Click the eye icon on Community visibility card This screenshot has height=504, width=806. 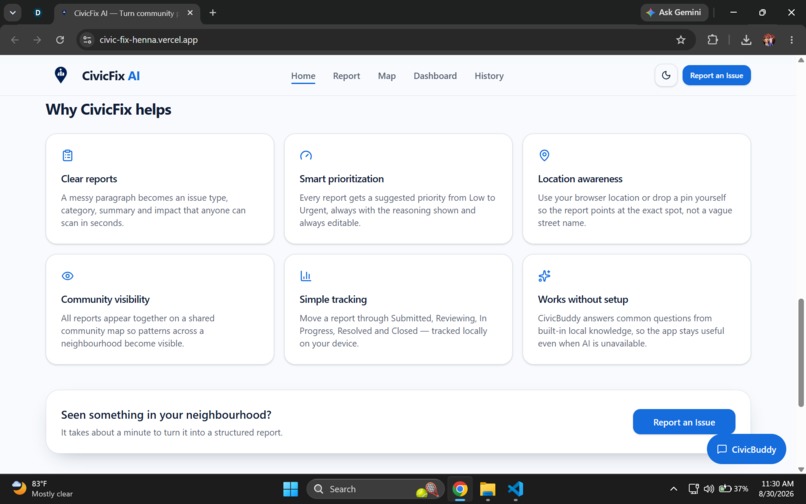pos(67,276)
